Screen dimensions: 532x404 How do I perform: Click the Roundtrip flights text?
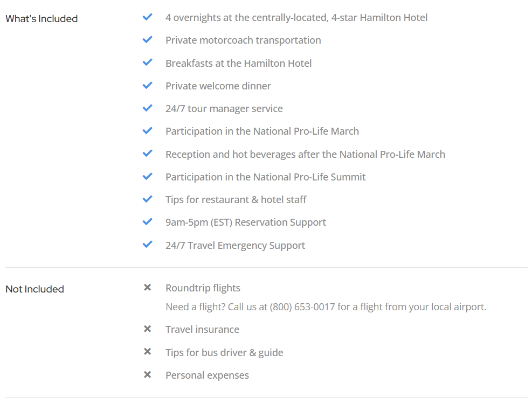tap(203, 288)
